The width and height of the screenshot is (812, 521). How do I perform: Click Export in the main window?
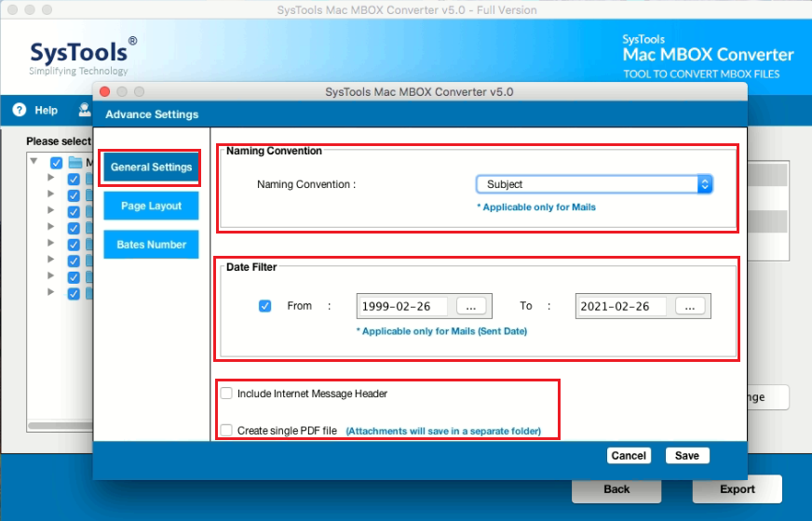pos(737,489)
